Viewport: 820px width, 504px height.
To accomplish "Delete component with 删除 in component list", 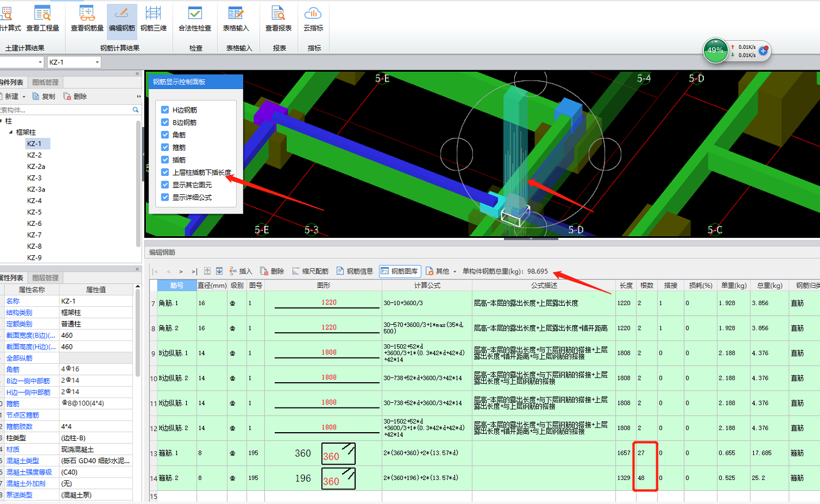I will point(75,97).
